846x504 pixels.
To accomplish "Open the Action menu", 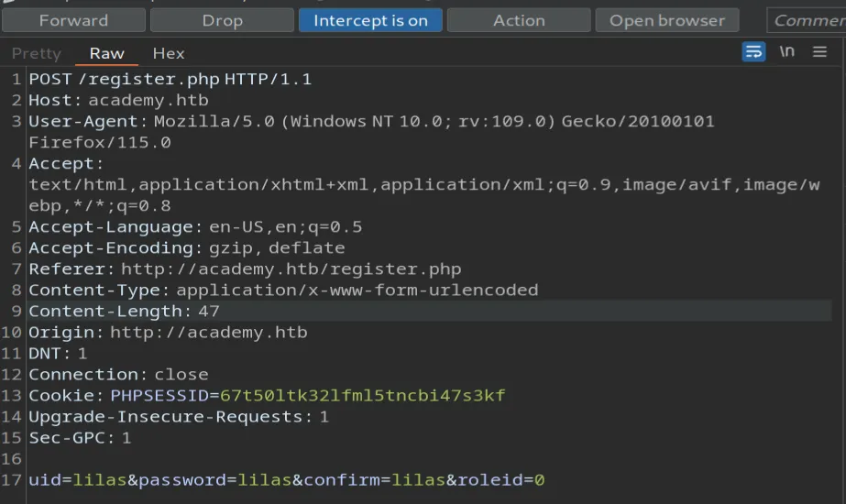I will click(x=518, y=20).
